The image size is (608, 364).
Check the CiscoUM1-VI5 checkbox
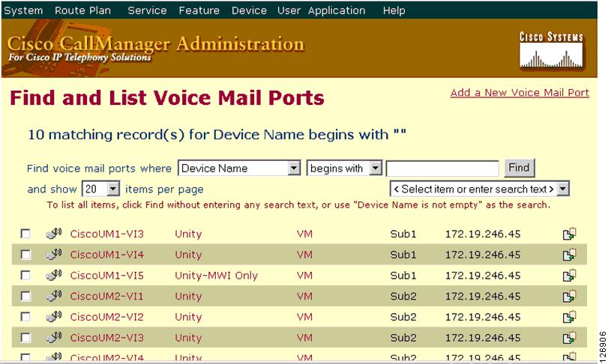[x=25, y=275]
